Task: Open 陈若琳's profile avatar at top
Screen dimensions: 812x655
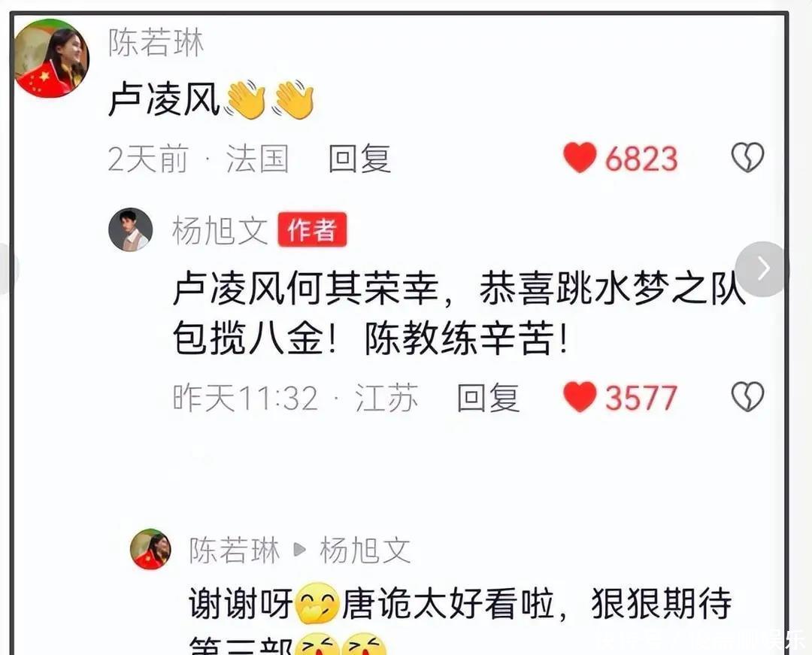Action: point(51,58)
